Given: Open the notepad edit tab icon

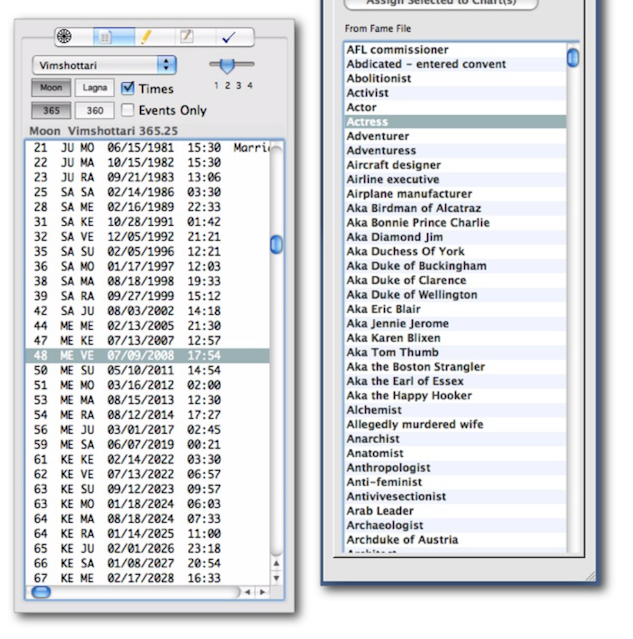Looking at the screenshot, I should pos(186,37).
